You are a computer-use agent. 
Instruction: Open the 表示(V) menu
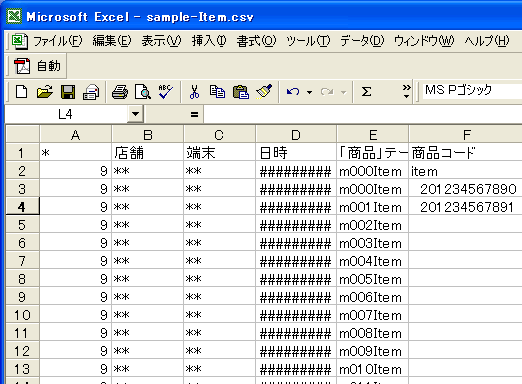(161, 41)
